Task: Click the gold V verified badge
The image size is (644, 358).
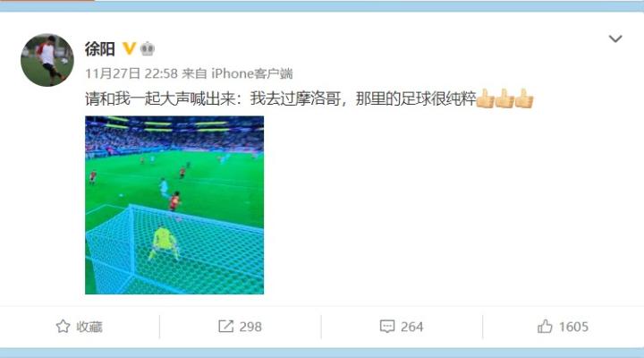Action: coord(129,48)
